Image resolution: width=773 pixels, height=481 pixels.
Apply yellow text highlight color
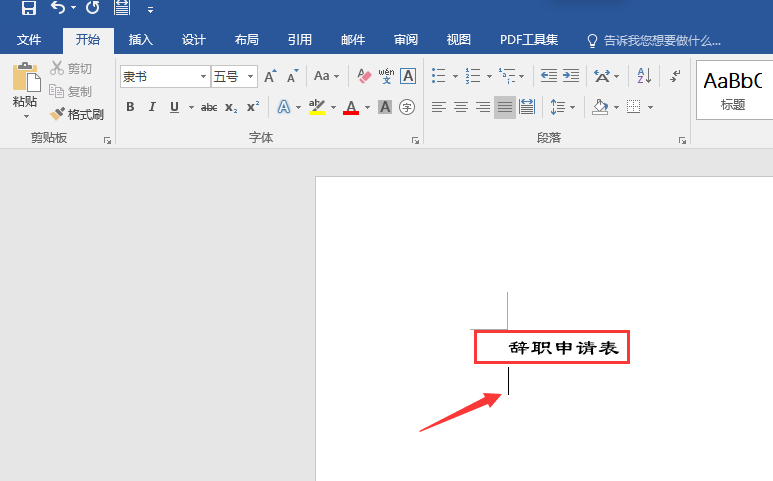(316, 107)
